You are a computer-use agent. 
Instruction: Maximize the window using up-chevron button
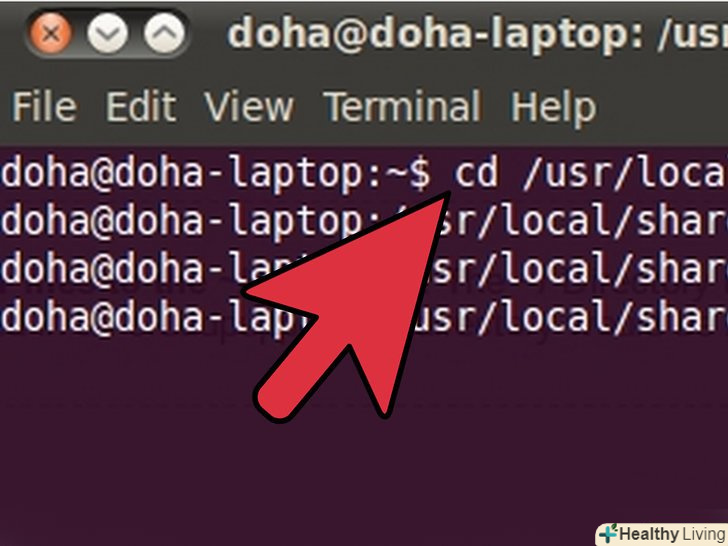[x=164, y=33]
